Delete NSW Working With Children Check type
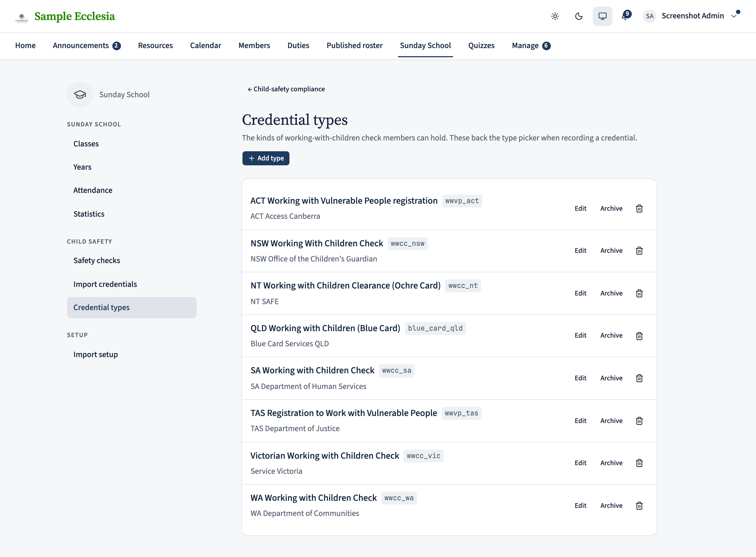This screenshot has height=557, width=756. pyautogui.click(x=639, y=250)
